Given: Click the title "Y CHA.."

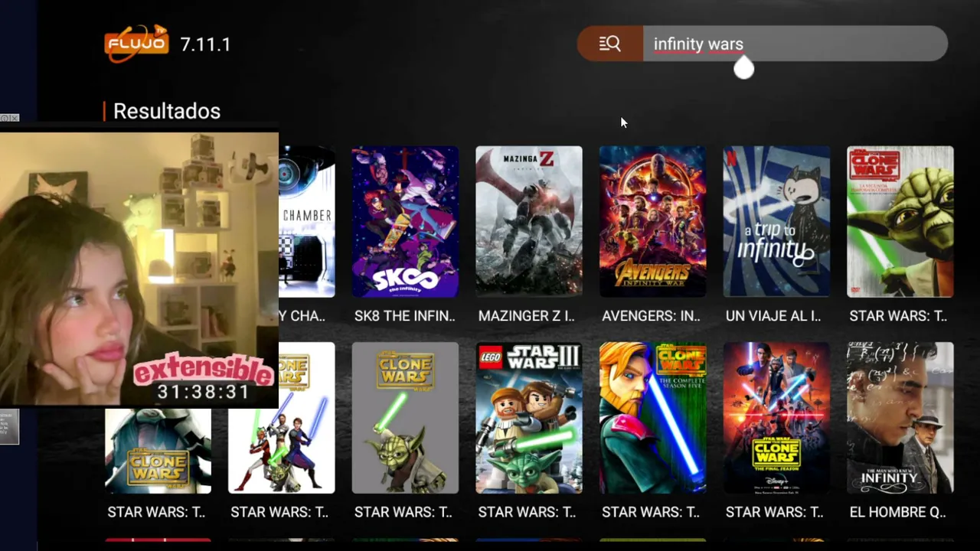Looking at the screenshot, I should point(303,316).
